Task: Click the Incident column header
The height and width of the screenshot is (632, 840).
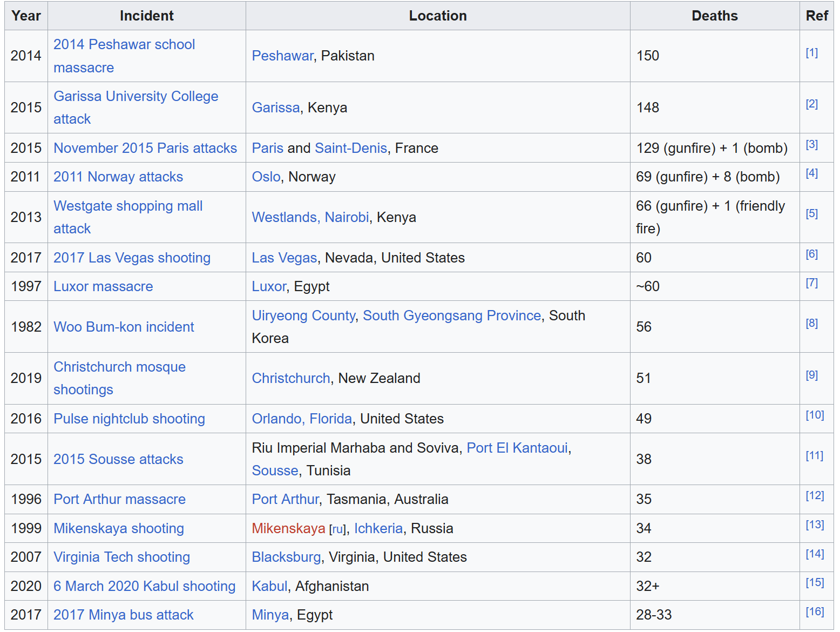Action: coord(147,16)
